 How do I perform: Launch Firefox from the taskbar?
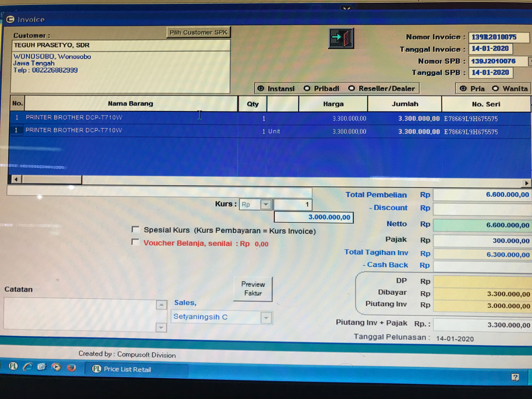71,368
